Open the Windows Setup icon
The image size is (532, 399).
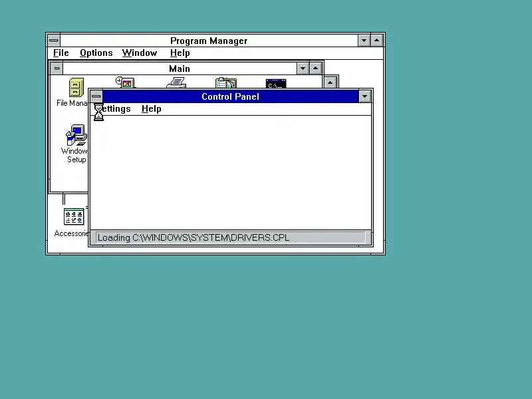click(76, 135)
